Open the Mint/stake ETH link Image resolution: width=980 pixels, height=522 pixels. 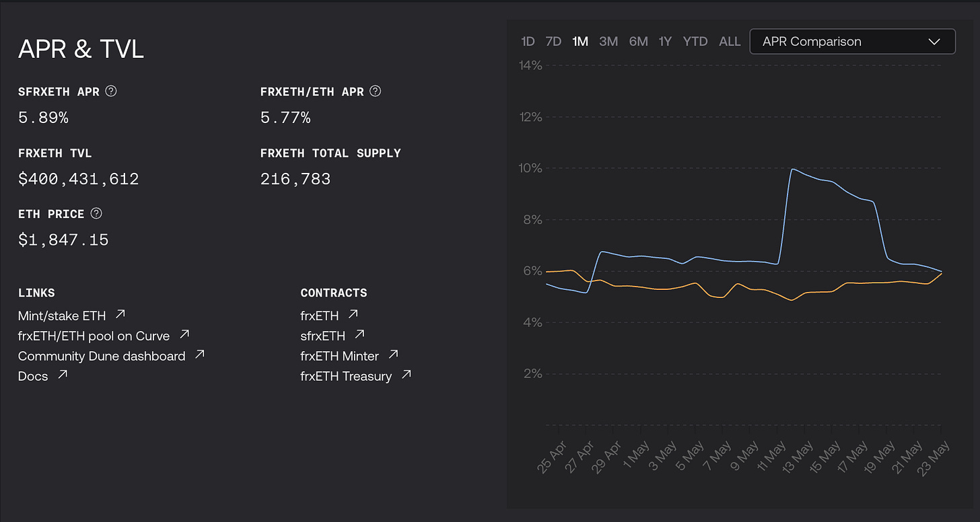tap(62, 315)
